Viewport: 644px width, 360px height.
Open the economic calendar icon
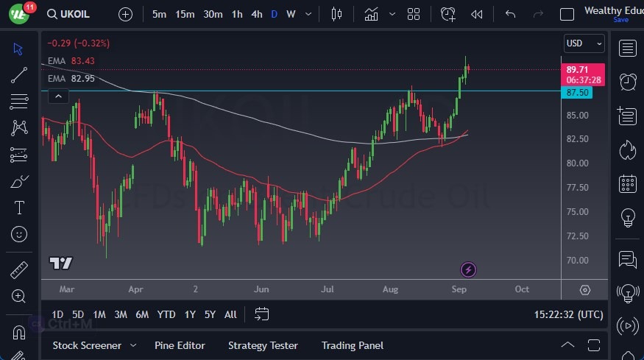(628, 183)
